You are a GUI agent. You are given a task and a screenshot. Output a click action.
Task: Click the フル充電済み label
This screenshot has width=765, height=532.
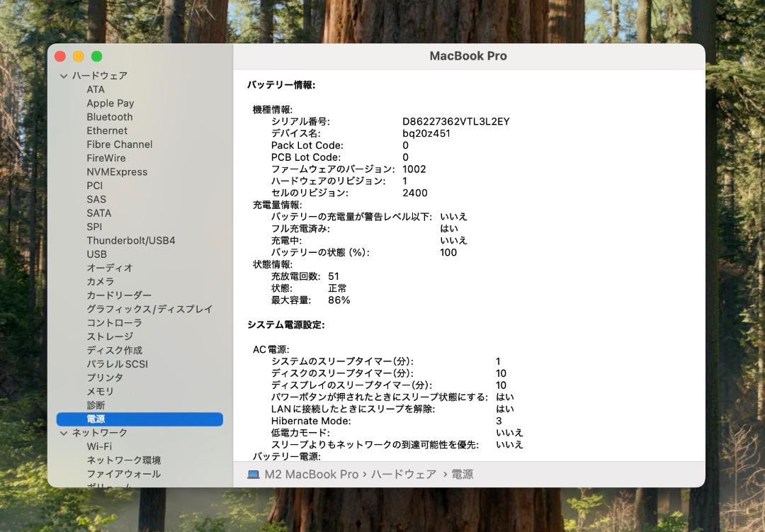pyautogui.click(x=300, y=228)
